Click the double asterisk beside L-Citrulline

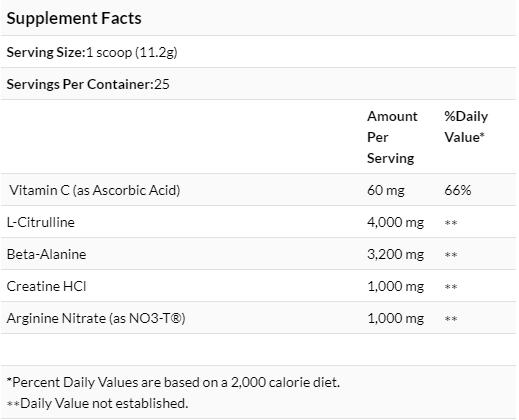pyautogui.click(x=451, y=223)
